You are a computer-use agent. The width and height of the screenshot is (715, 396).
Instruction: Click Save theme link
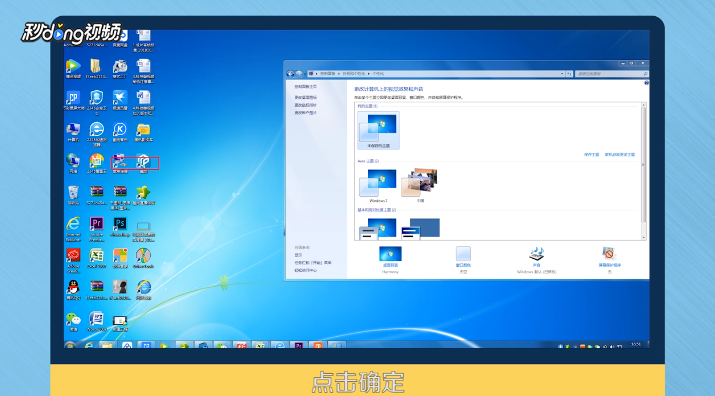pos(591,155)
